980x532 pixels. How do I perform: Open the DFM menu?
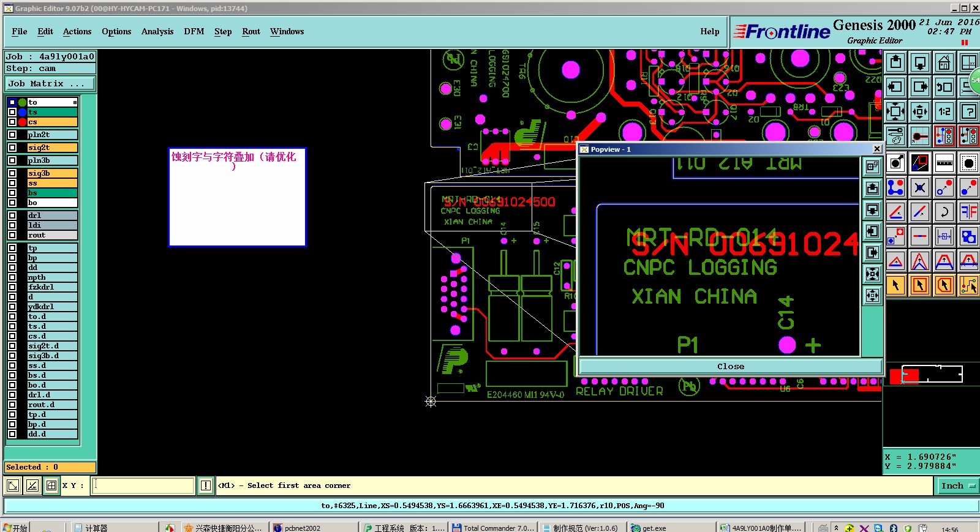[x=194, y=32]
